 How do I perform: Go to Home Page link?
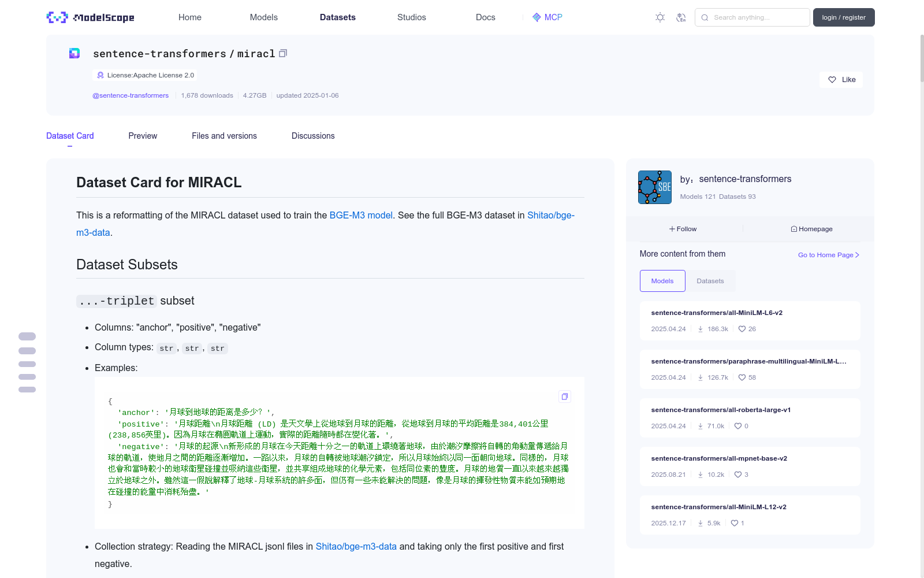pos(829,255)
